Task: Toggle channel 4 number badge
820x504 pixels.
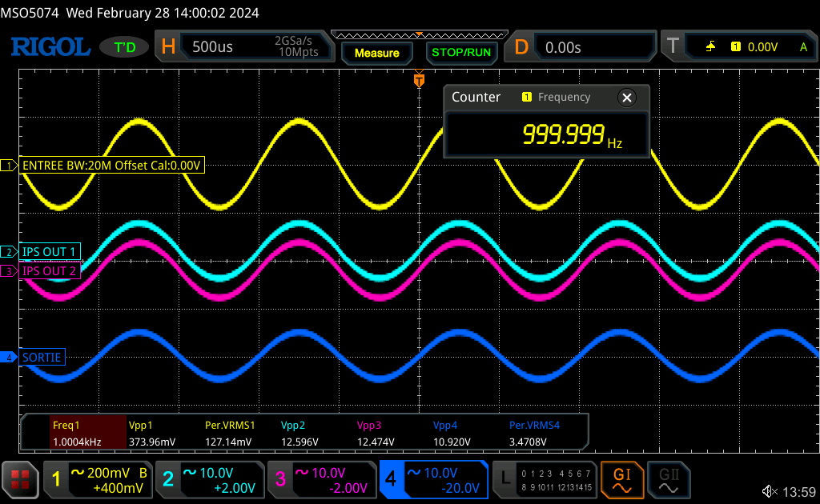Action: click(x=391, y=479)
